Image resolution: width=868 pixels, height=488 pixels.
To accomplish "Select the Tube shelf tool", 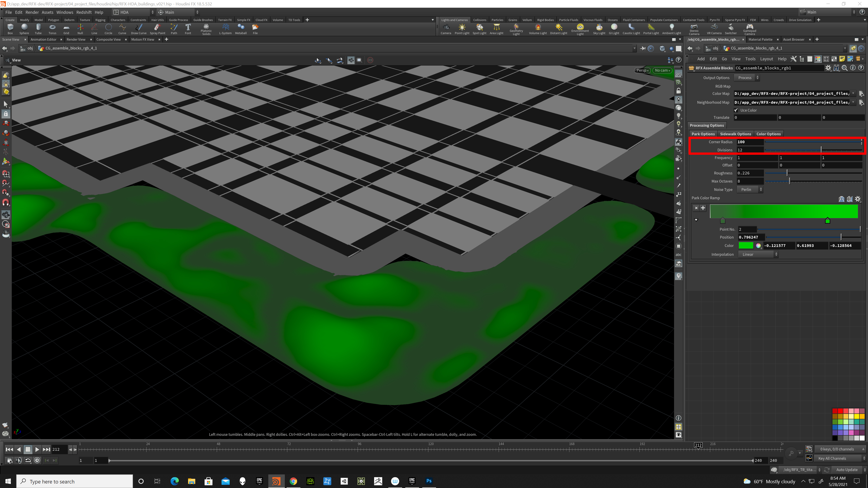I will pyautogui.click(x=38, y=29).
